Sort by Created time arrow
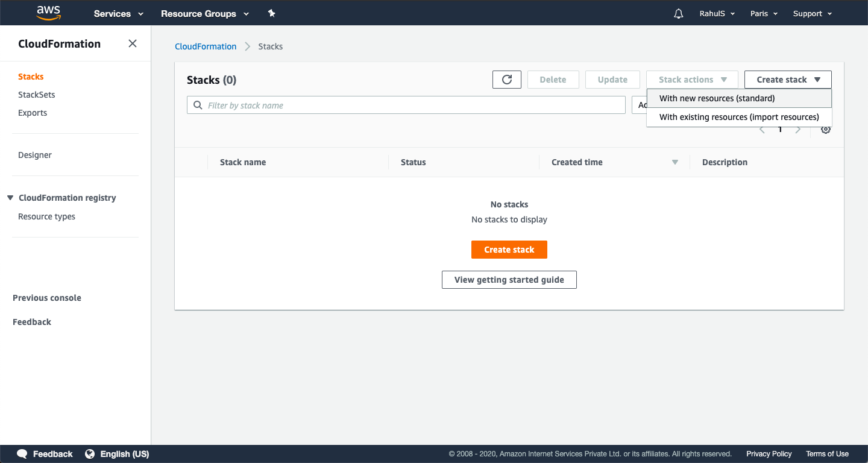Viewport: 868px width, 463px height. pyautogui.click(x=675, y=162)
